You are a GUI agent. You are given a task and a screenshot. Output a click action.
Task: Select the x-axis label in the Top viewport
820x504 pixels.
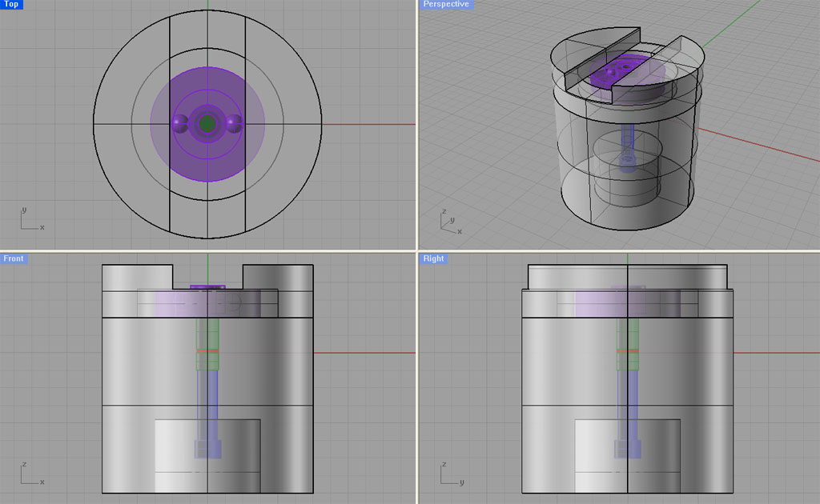coord(41,226)
